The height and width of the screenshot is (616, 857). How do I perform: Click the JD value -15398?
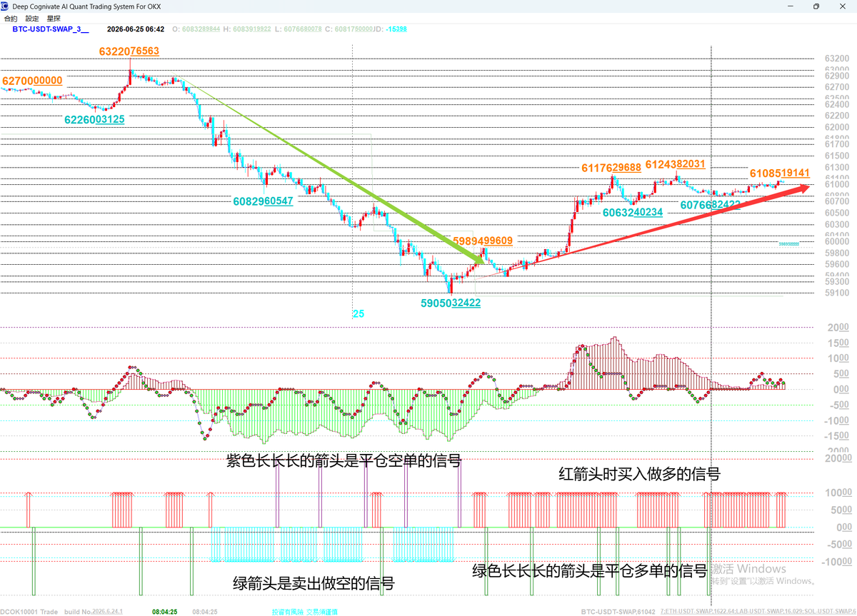[x=396, y=29]
